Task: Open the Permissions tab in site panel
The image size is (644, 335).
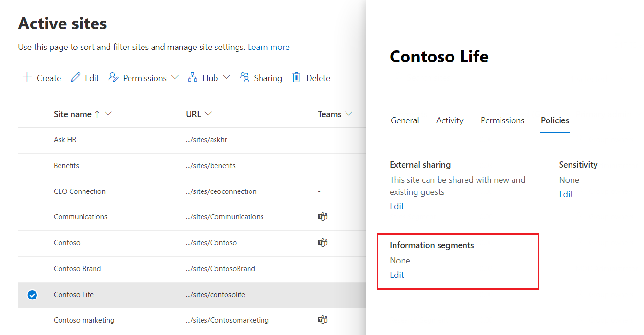Action: 502,120
